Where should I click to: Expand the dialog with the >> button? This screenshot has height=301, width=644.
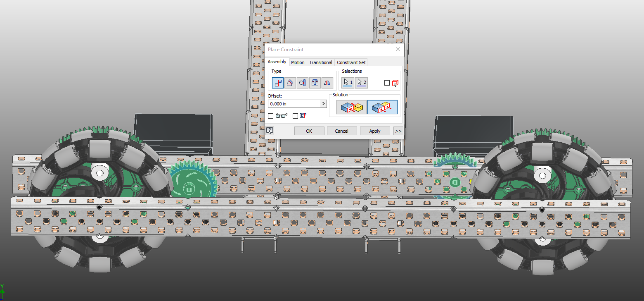click(x=398, y=131)
